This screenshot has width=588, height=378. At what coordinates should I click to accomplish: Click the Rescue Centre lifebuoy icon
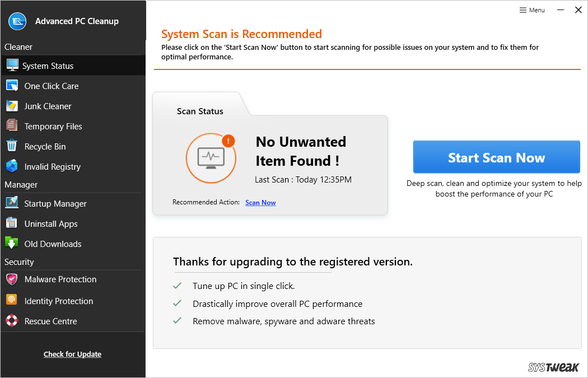coord(12,321)
